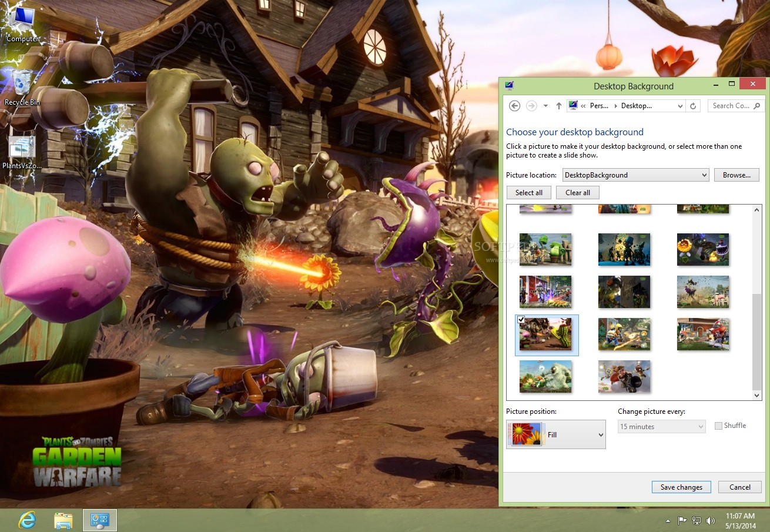This screenshot has height=532, width=770.
Task: Go forward with the forward arrow button
Action: [x=531, y=106]
